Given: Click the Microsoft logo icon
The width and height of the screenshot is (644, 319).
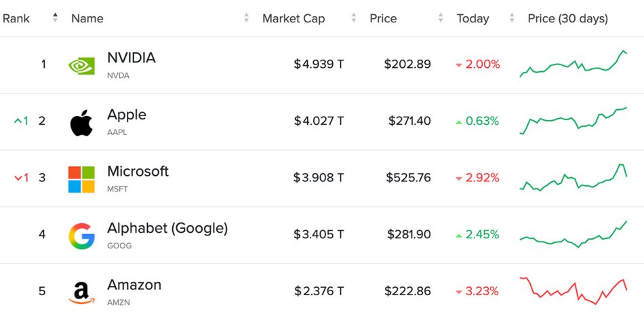Looking at the screenshot, I should tap(81, 179).
